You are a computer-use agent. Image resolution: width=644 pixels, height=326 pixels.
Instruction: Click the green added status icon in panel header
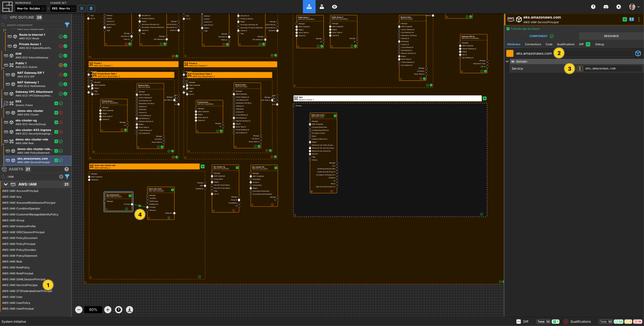[625, 19]
